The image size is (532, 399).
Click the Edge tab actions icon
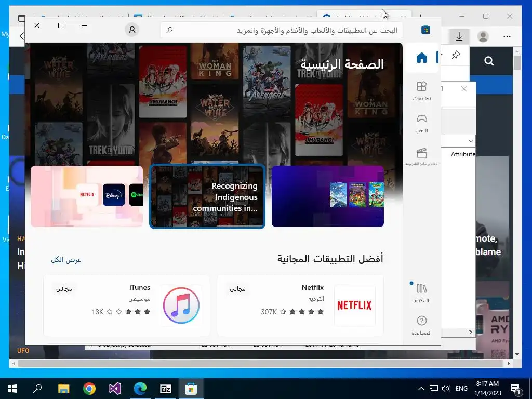pos(22,18)
